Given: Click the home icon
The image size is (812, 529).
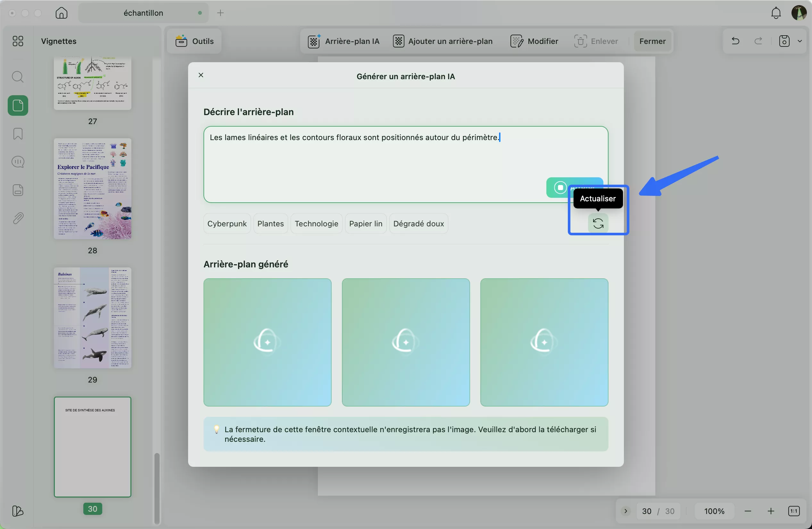Looking at the screenshot, I should coord(62,13).
